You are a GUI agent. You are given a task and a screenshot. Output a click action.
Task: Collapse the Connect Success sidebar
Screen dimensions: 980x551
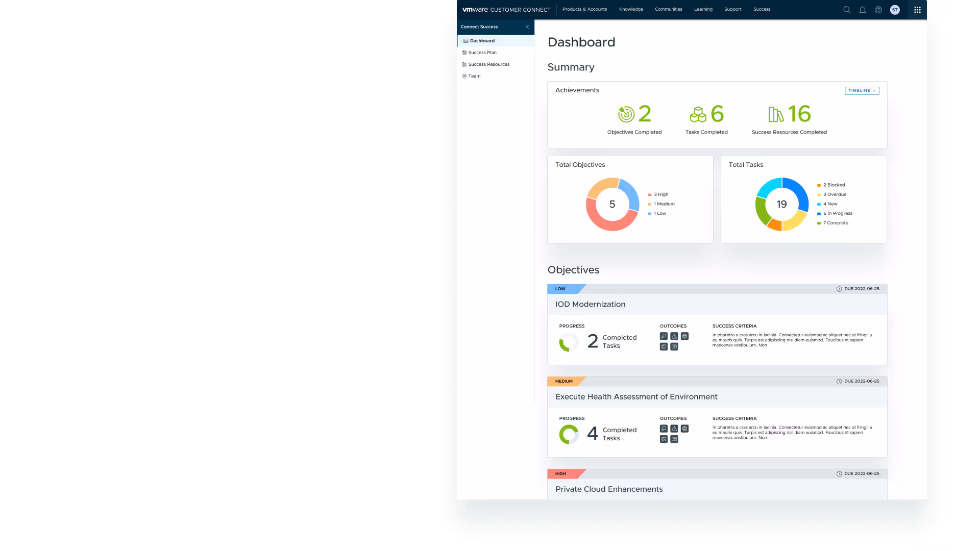(x=527, y=27)
